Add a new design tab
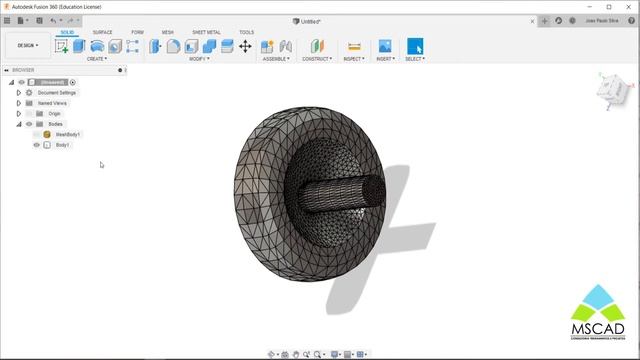640x360 pixels. (x=544, y=21)
